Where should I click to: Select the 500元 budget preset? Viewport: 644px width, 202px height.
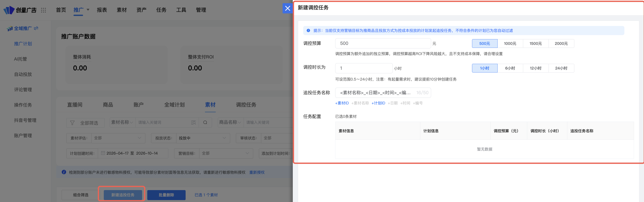click(x=485, y=43)
